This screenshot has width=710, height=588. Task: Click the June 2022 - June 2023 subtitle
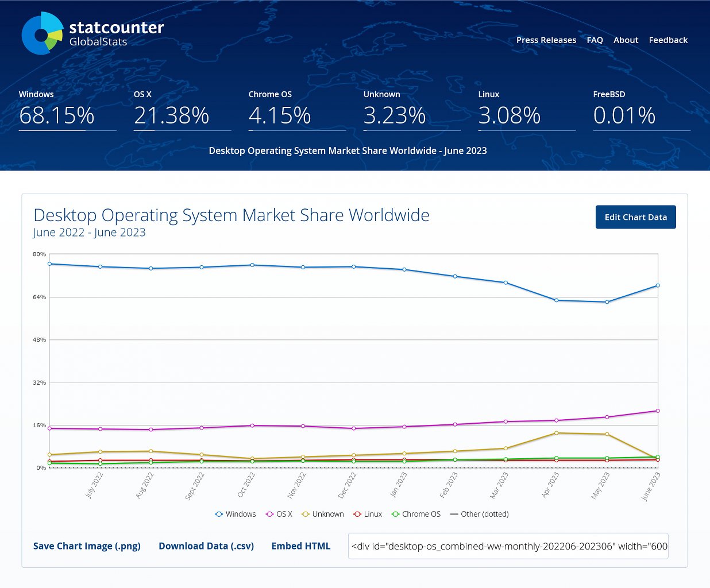pos(89,233)
